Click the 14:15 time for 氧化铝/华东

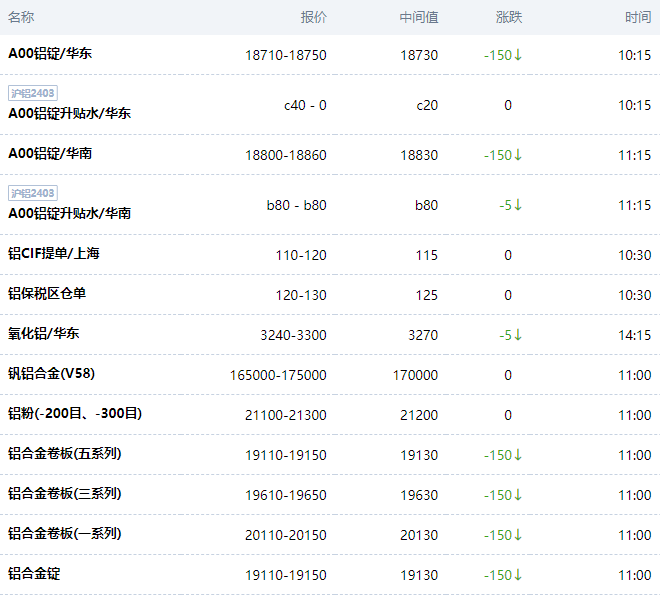[x=635, y=335]
